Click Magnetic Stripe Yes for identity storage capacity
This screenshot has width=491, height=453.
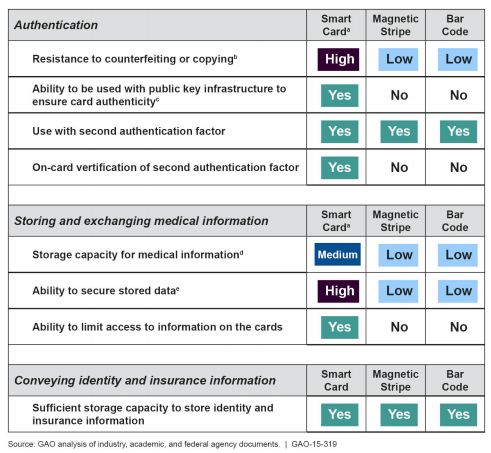click(399, 415)
